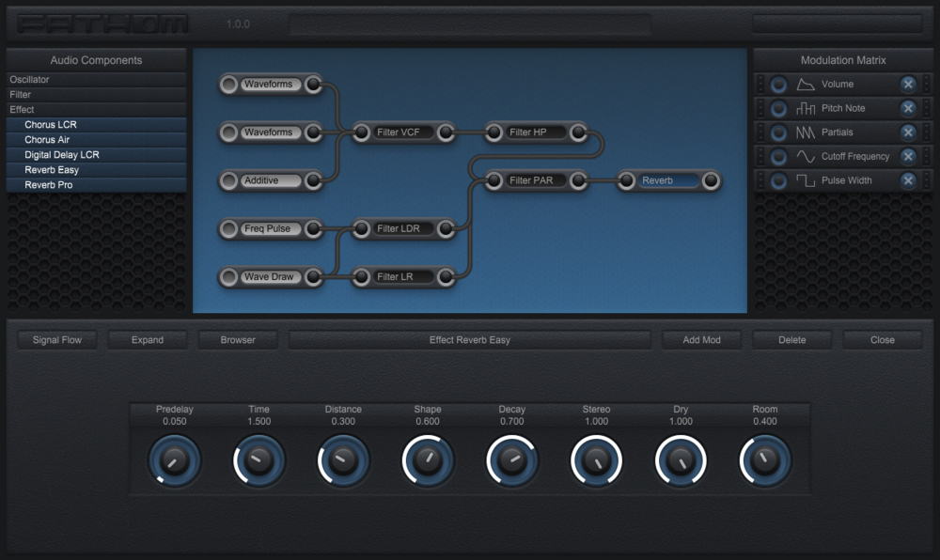The height and width of the screenshot is (560, 940).
Task: Toggle the Cutoff Frequency modulation enable circle
Action: click(778, 156)
